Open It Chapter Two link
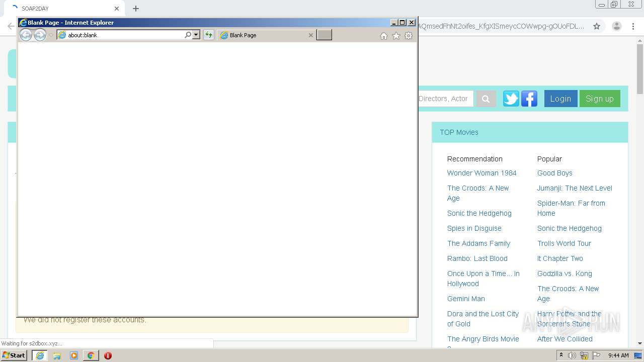Viewport: 644px width, 362px height. (560, 258)
